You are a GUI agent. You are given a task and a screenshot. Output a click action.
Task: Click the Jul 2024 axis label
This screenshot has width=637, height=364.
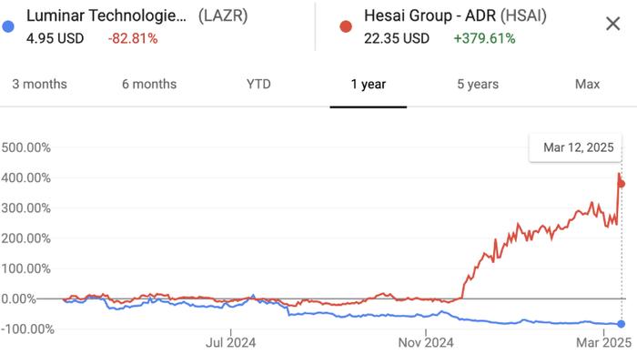tap(231, 342)
